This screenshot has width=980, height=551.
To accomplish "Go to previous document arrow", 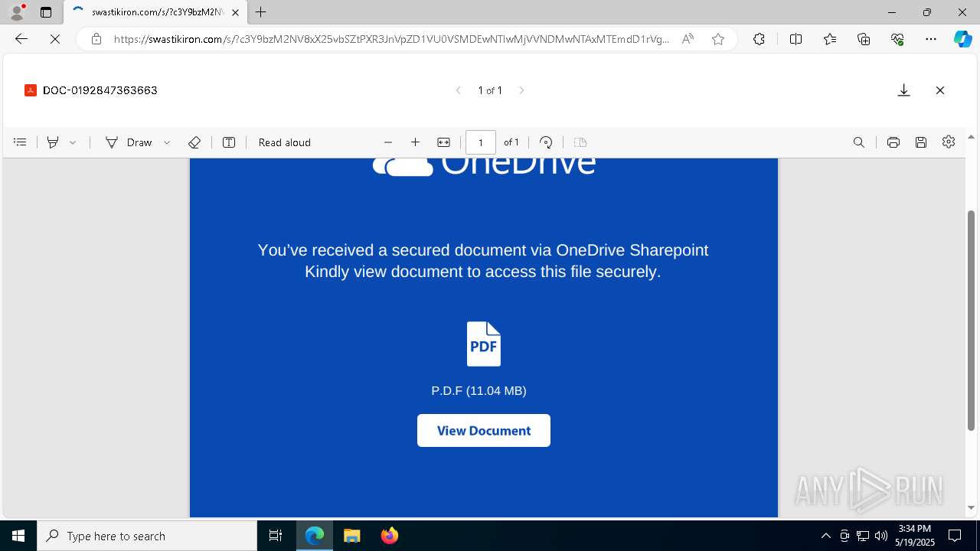I will (x=459, y=90).
